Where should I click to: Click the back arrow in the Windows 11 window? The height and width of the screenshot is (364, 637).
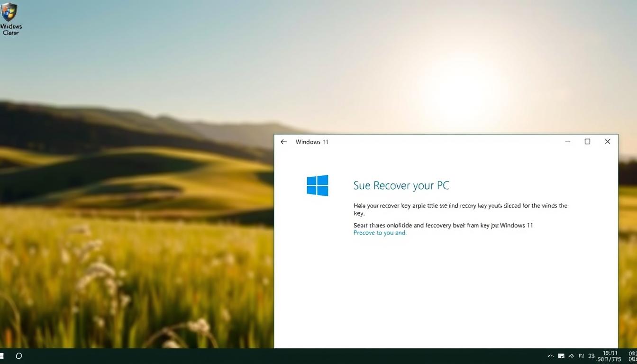coord(283,142)
